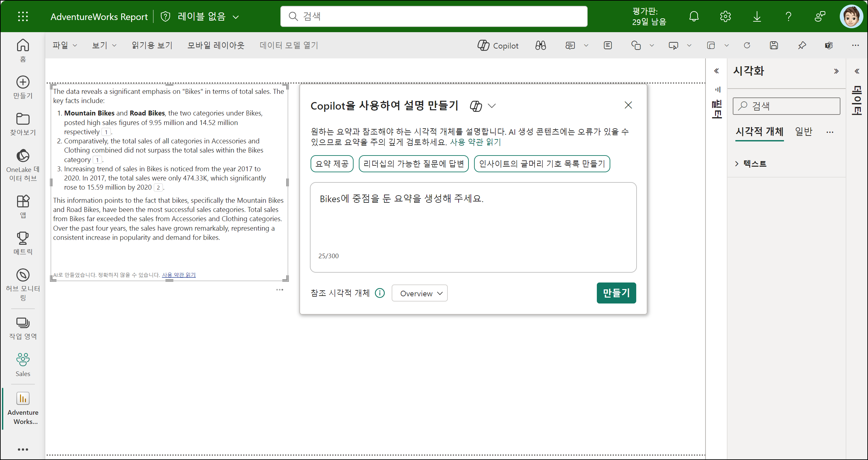This screenshot has height=460, width=868.
Task: Click the refresh visuals icon
Action: coord(747,46)
